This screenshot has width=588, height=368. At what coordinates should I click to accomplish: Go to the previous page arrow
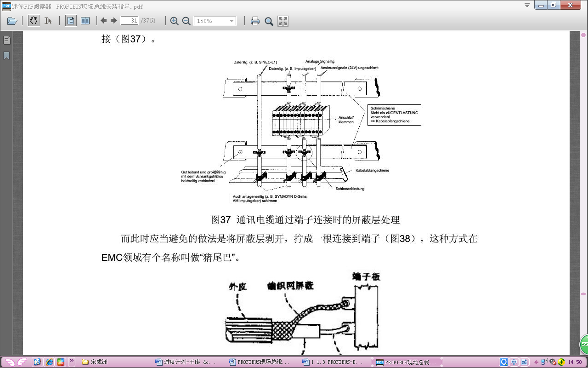[104, 21]
